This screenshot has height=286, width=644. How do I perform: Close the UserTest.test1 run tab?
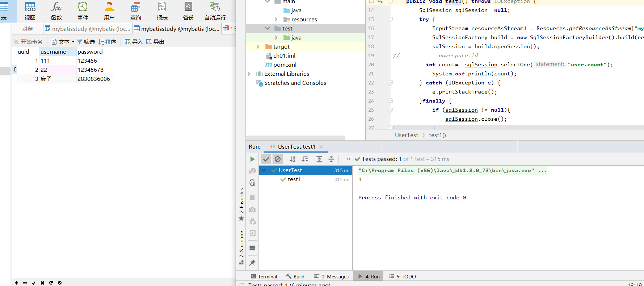click(321, 146)
